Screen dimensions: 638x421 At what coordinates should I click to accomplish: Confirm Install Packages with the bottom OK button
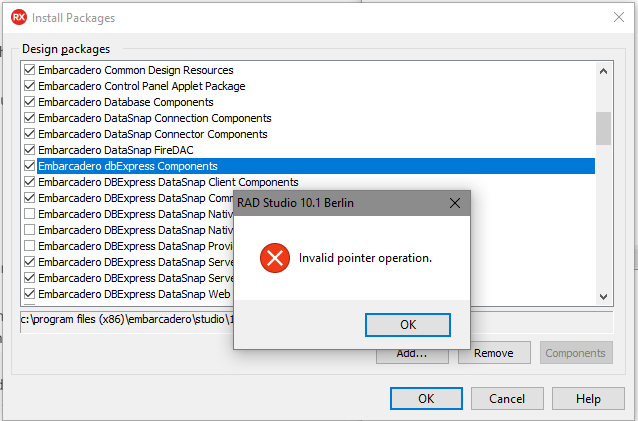[426, 398]
